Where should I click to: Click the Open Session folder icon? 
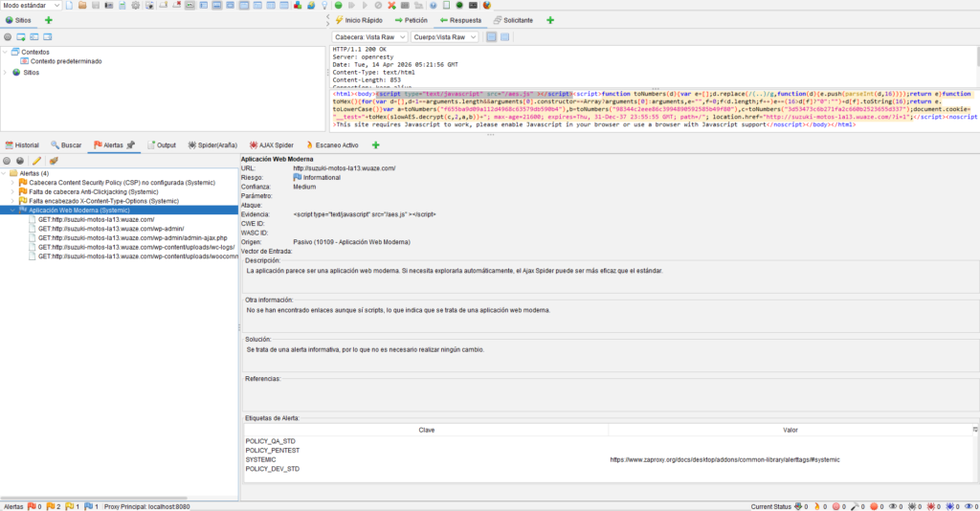[82, 5]
